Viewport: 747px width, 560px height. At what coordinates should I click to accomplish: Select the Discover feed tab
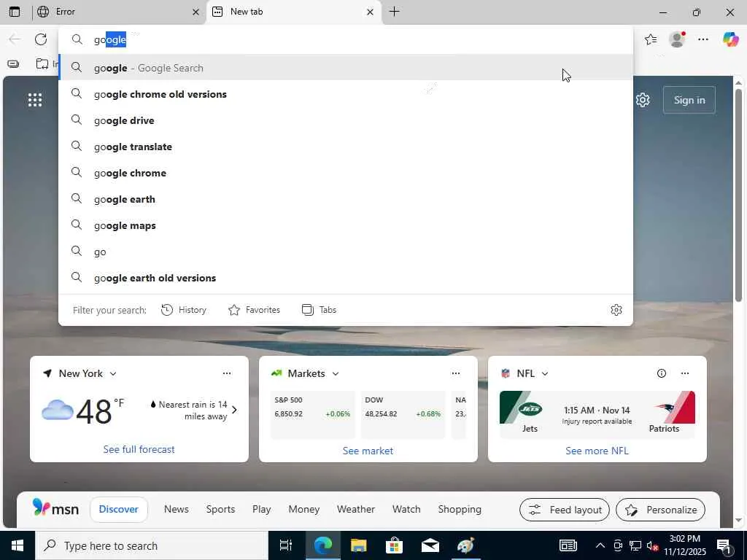point(119,510)
